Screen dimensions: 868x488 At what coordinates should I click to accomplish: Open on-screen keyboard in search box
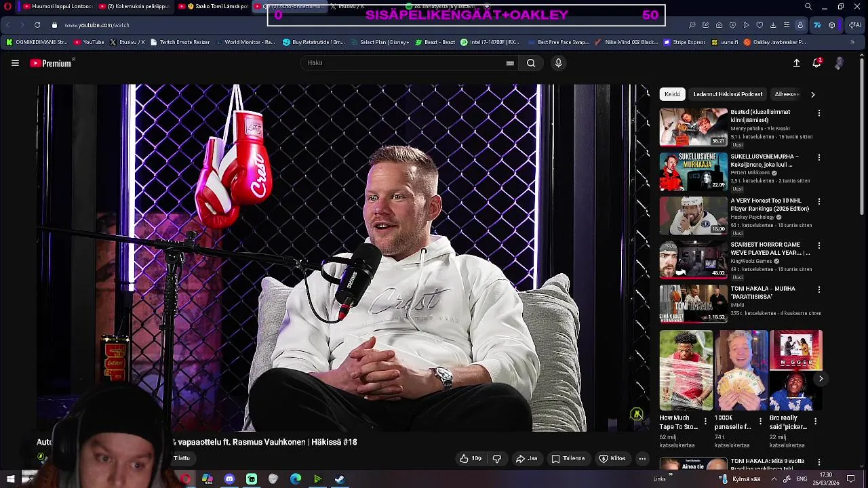(x=510, y=63)
